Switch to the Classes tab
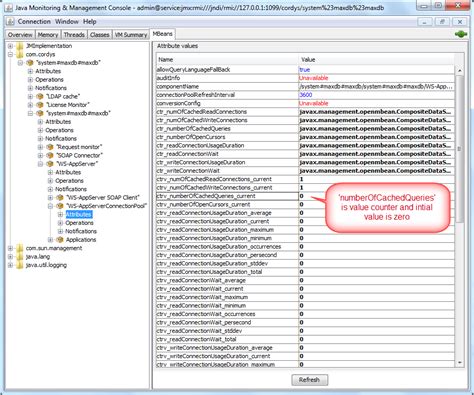The width and height of the screenshot is (474, 395). (100, 35)
